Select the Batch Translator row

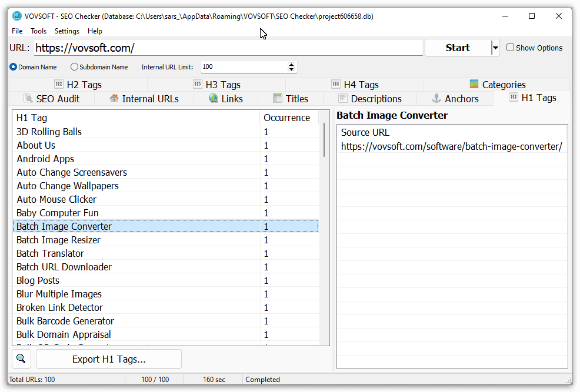coord(166,253)
